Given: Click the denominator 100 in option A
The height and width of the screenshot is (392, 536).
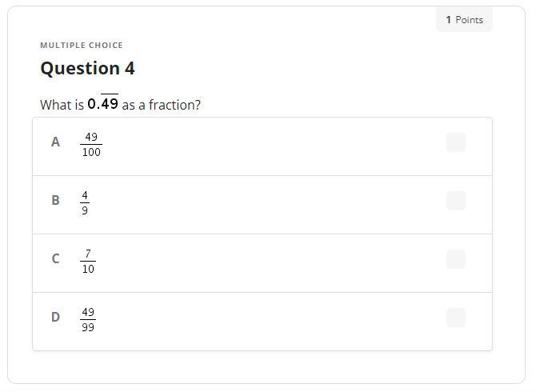Looking at the screenshot, I should (91, 152).
